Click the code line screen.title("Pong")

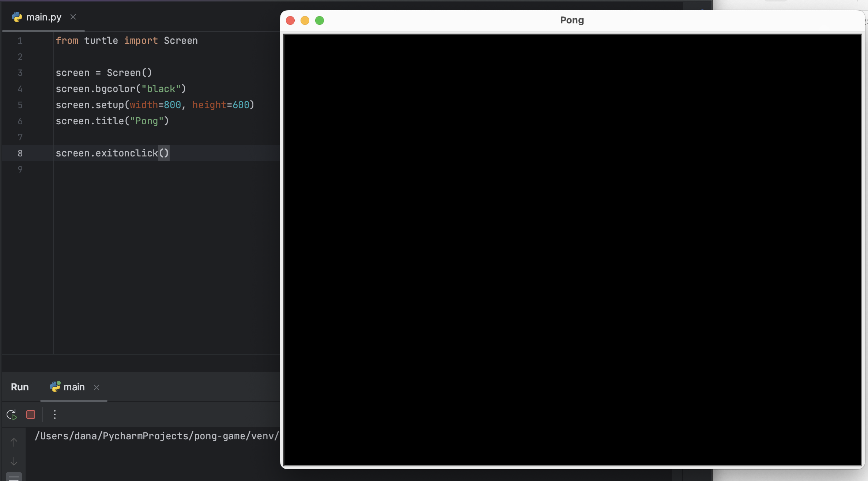tap(112, 121)
